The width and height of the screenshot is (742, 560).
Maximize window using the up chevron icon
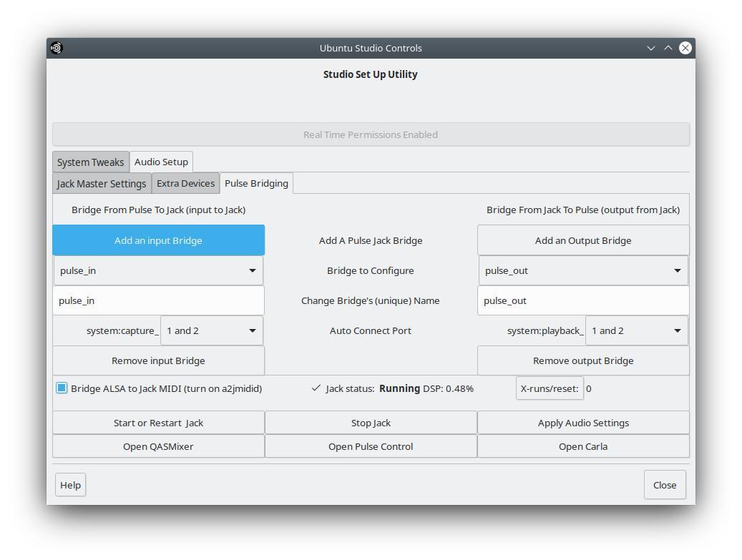(668, 48)
